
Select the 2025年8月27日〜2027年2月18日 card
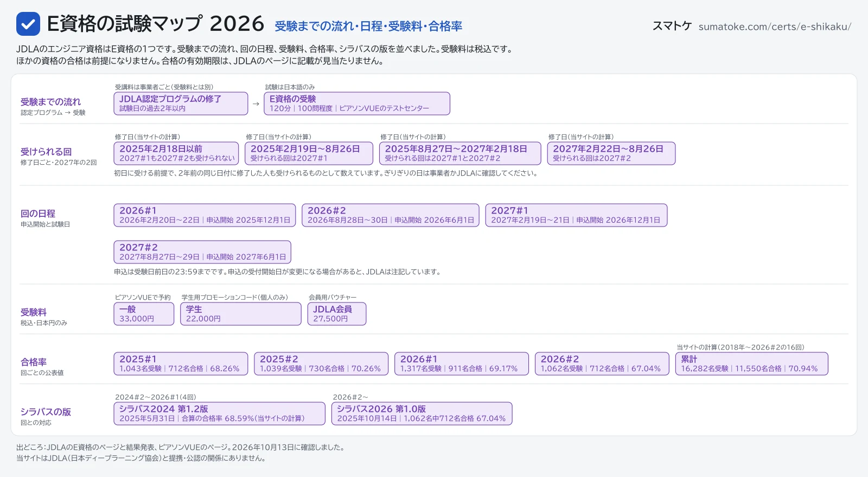click(460, 153)
